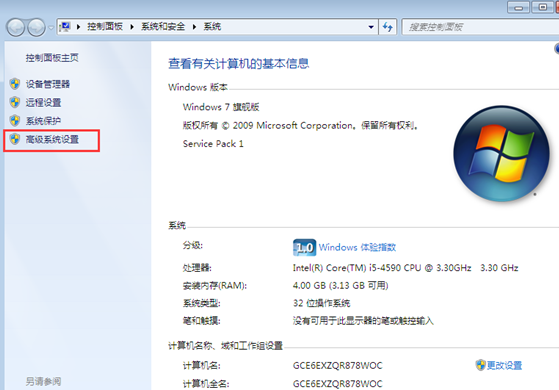Image resolution: width=559 pixels, height=390 pixels.
Task: Click the Windows 7 logo image
Action: 501,153
